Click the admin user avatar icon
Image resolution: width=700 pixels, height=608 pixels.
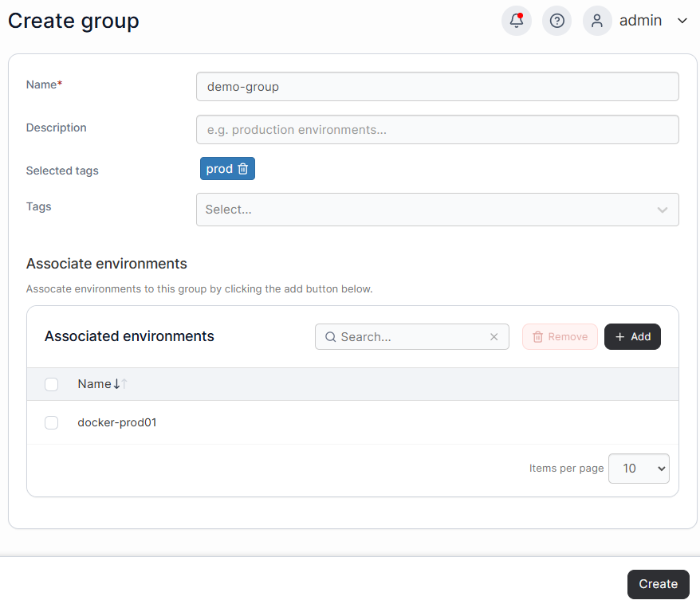597,21
